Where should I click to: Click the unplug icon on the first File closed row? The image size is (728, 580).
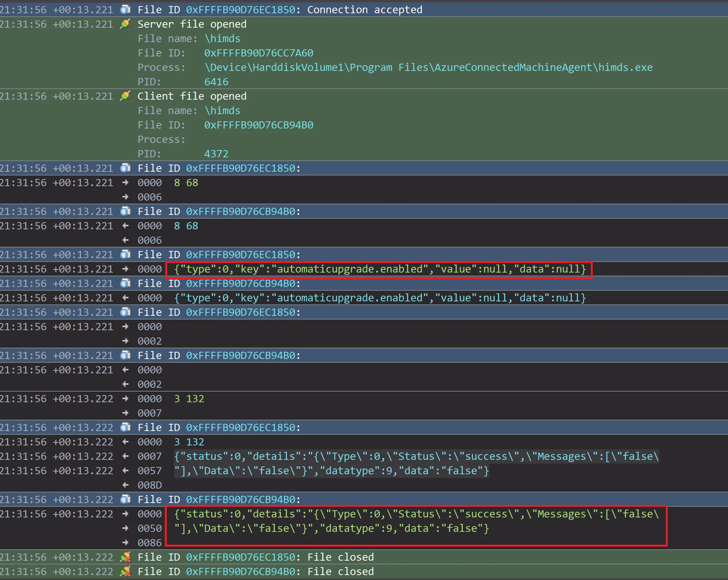pyautogui.click(x=125, y=557)
